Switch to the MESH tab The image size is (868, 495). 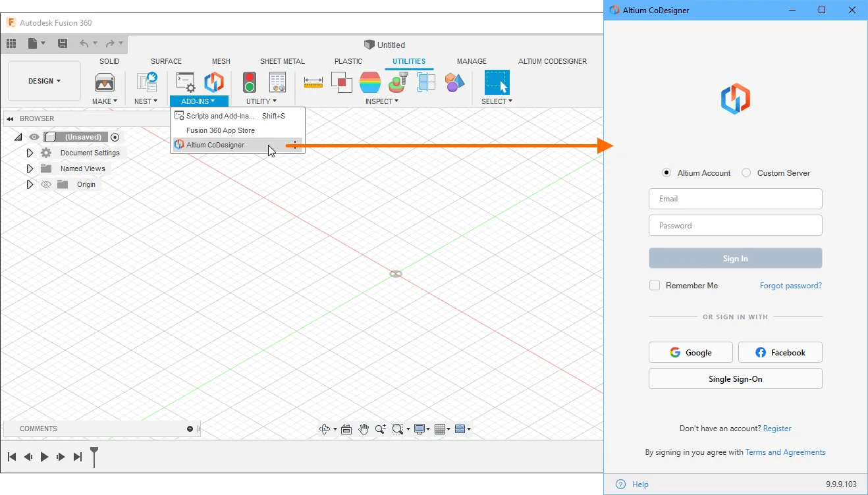tap(221, 61)
